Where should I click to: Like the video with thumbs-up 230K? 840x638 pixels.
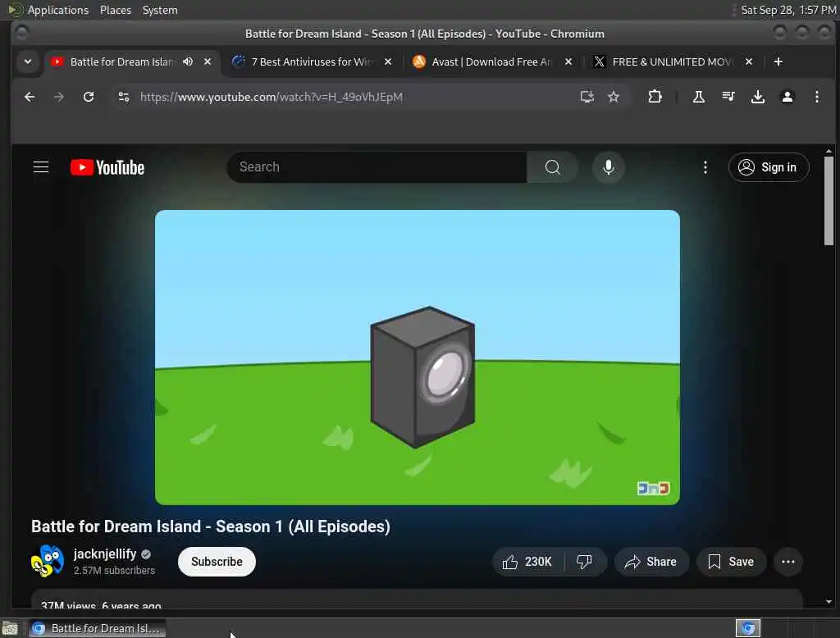(527, 562)
